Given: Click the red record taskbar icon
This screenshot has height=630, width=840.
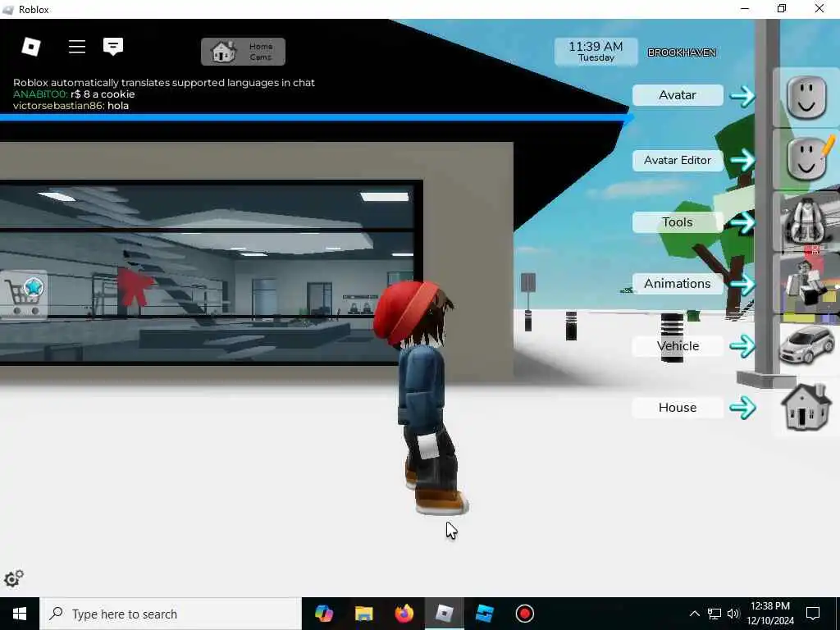Looking at the screenshot, I should pos(524,614).
